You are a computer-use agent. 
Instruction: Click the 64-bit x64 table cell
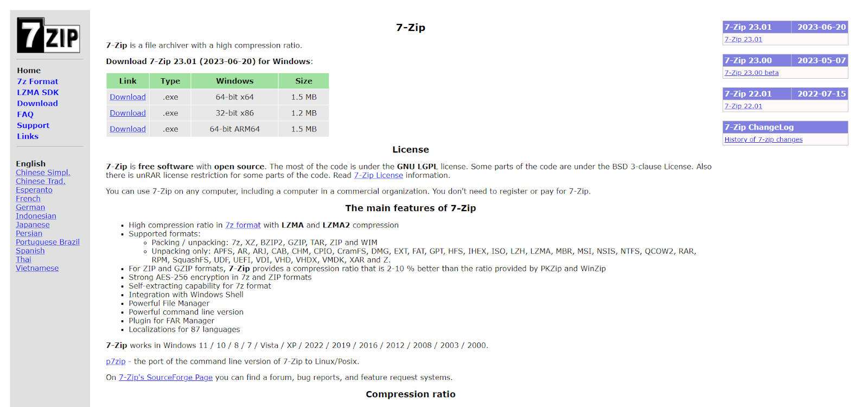click(235, 97)
